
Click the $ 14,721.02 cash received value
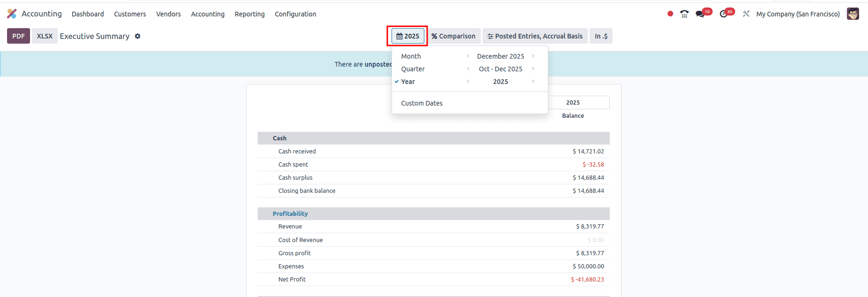pyautogui.click(x=588, y=151)
